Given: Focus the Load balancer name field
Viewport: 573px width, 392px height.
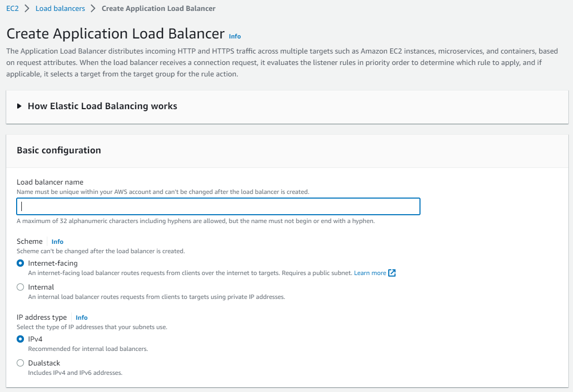Looking at the screenshot, I should [218, 206].
